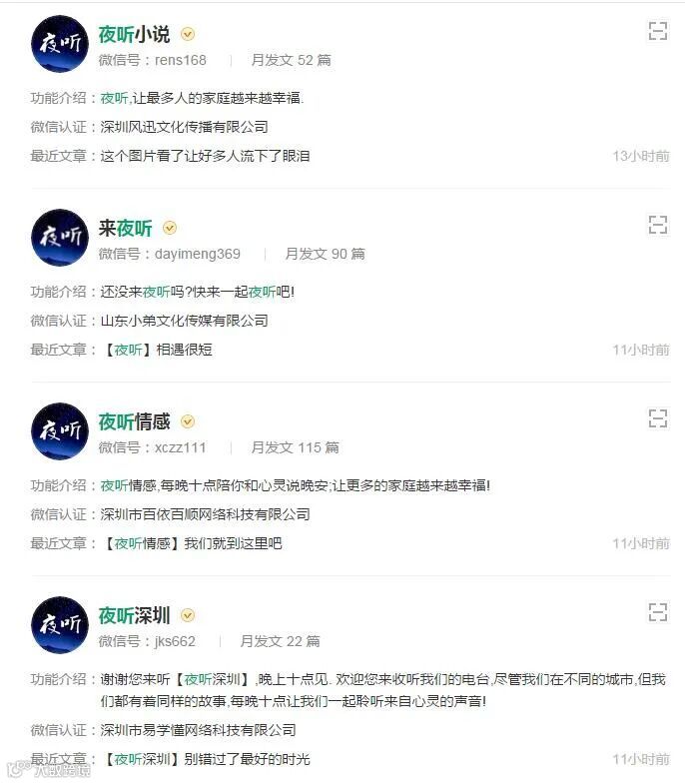Read article 【夜听情感】我们就到这里吧
Viewport: 685px width, 784px height.
pyautogui.click(x=192, y=543)
